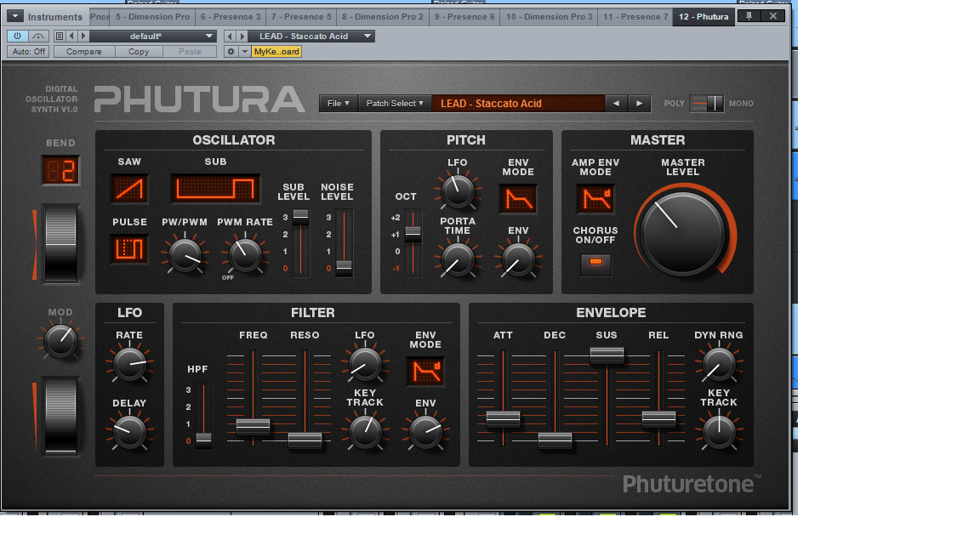This screenshot has height=551, width=980.
Task: Open the Phutura File menu
Action: (338, 104)
